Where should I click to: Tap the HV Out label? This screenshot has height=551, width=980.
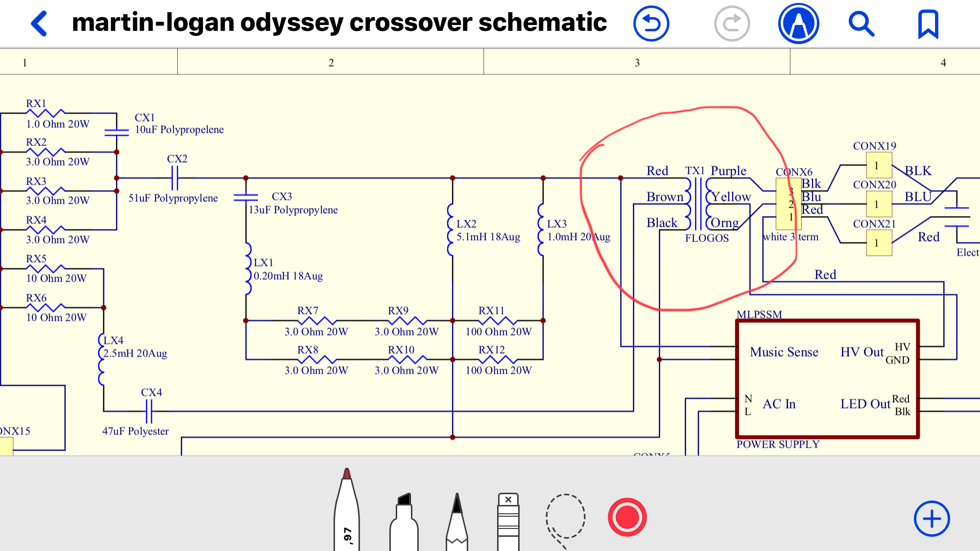(862, 352)
